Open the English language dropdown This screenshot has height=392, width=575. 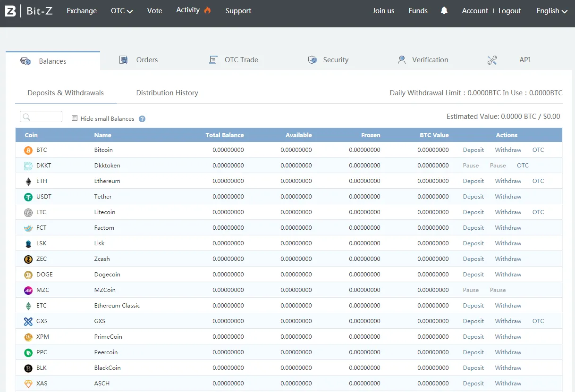point(552,11)
